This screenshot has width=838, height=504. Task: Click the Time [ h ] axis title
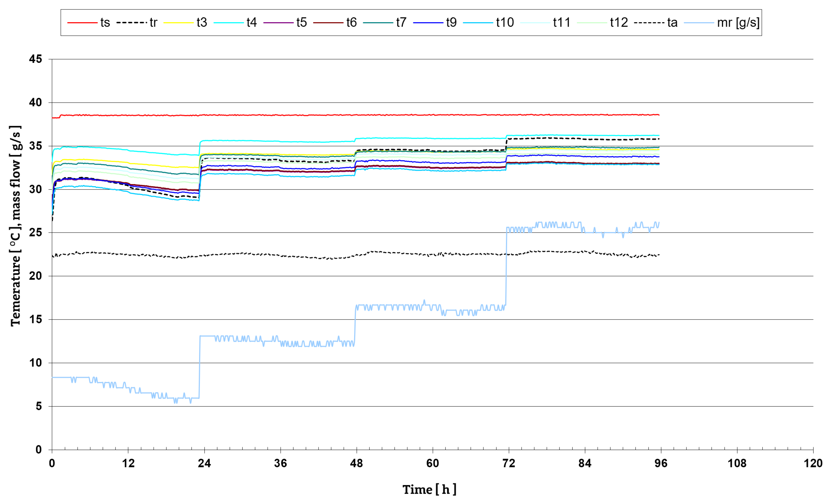coord(429,490)
